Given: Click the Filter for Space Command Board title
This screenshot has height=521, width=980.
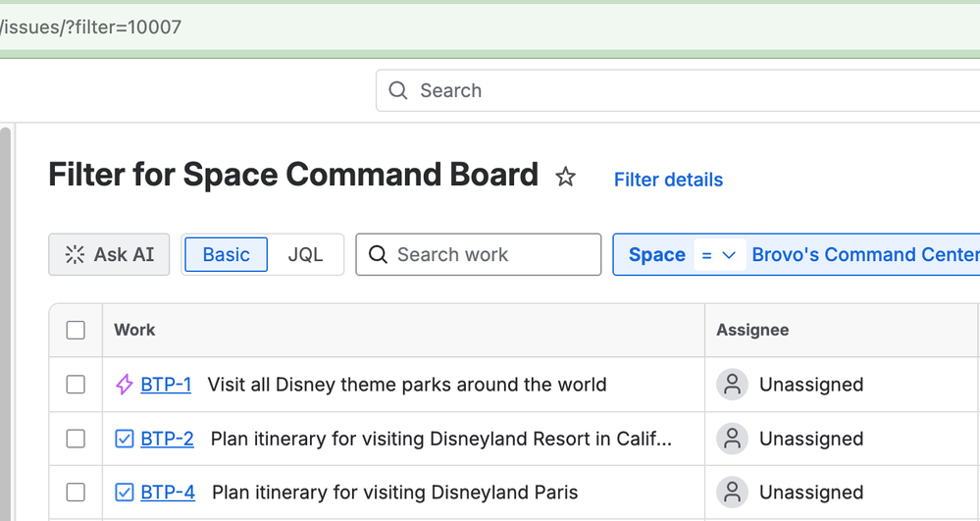Looking at the screenshot, I should click(293, 175).
